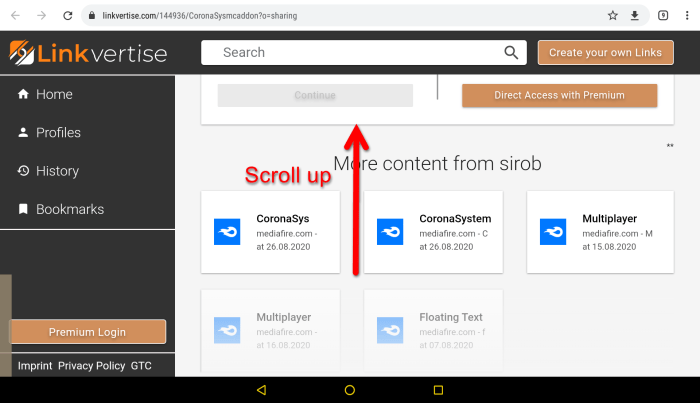Tap the Android home circle button
700x403 pixels.
tap(350, 390)
